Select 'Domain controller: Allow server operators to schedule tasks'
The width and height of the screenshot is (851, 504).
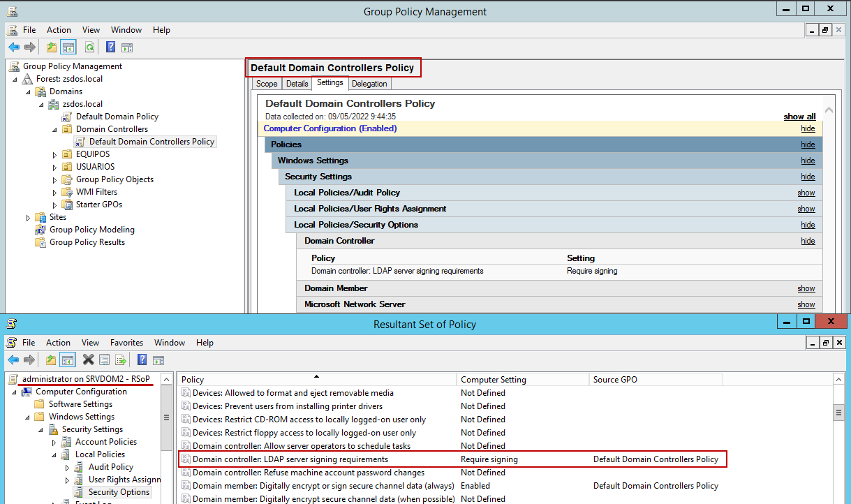[x=302, y=446]
